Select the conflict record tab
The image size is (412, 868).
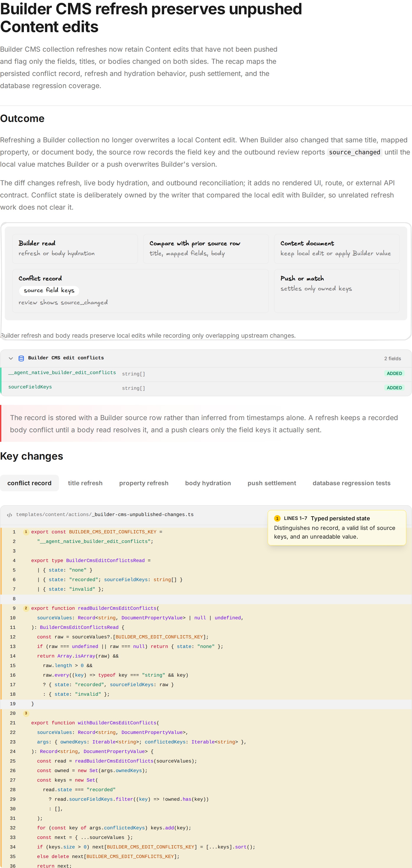pyautogui.click(x=29, y=483)
